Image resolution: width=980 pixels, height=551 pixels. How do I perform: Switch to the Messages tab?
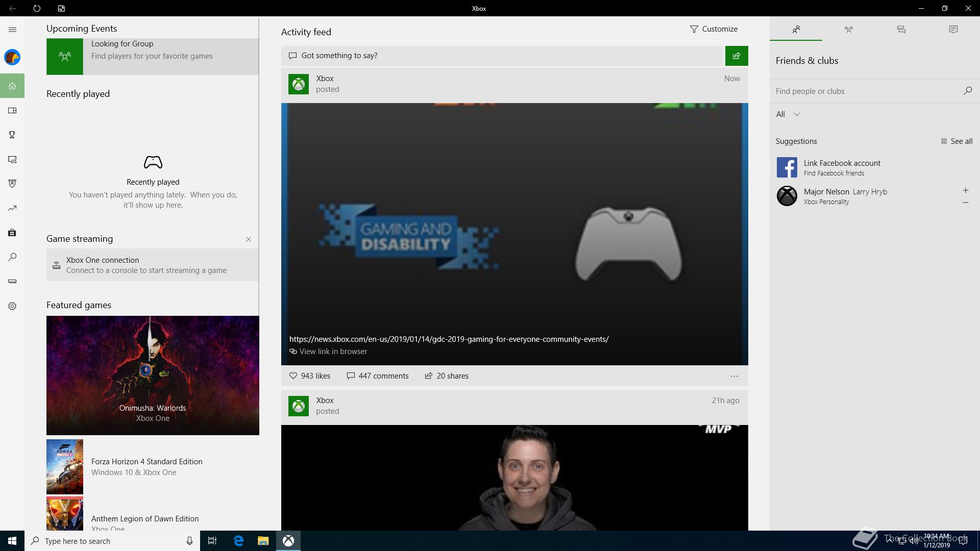pos(901,30)
